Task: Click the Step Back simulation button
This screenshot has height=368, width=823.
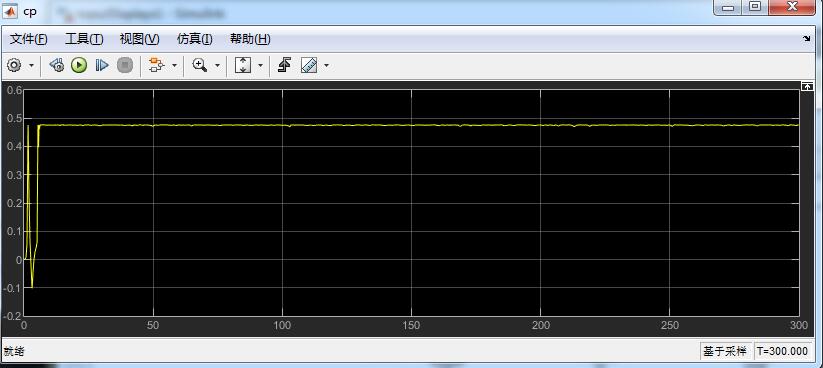Action: [x=56, y=66]
